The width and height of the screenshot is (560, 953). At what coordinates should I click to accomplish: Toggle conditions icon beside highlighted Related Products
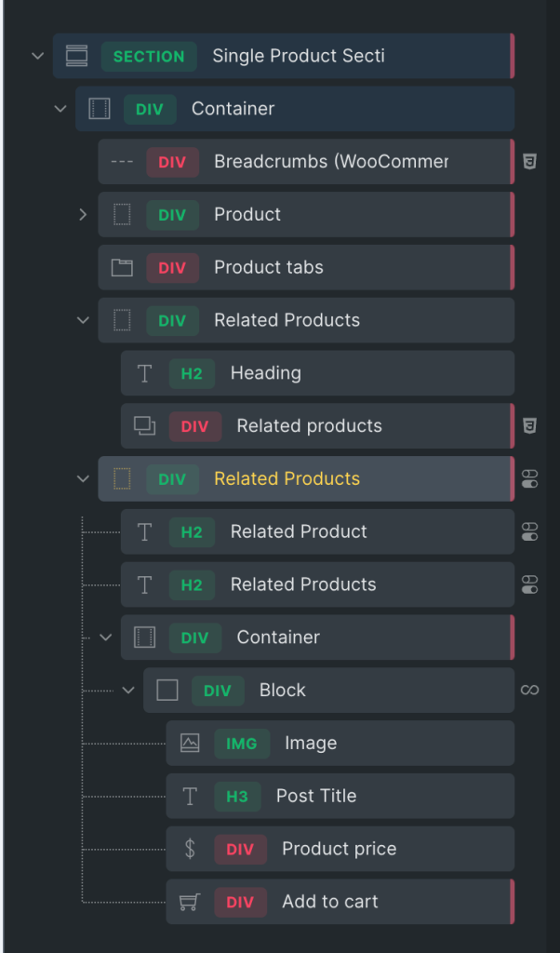(x=529, y=479)
